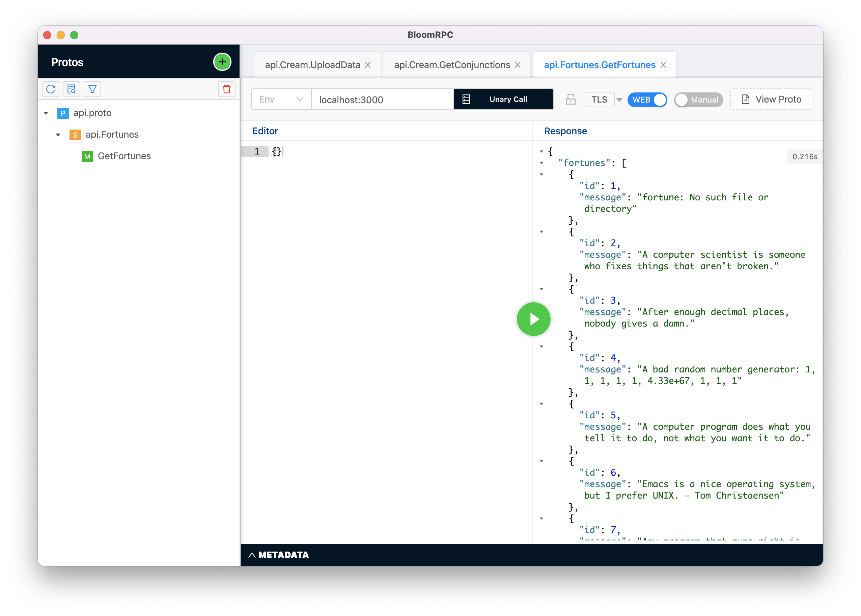
Task: Click the delete proto icon
Action: (227, 89)
